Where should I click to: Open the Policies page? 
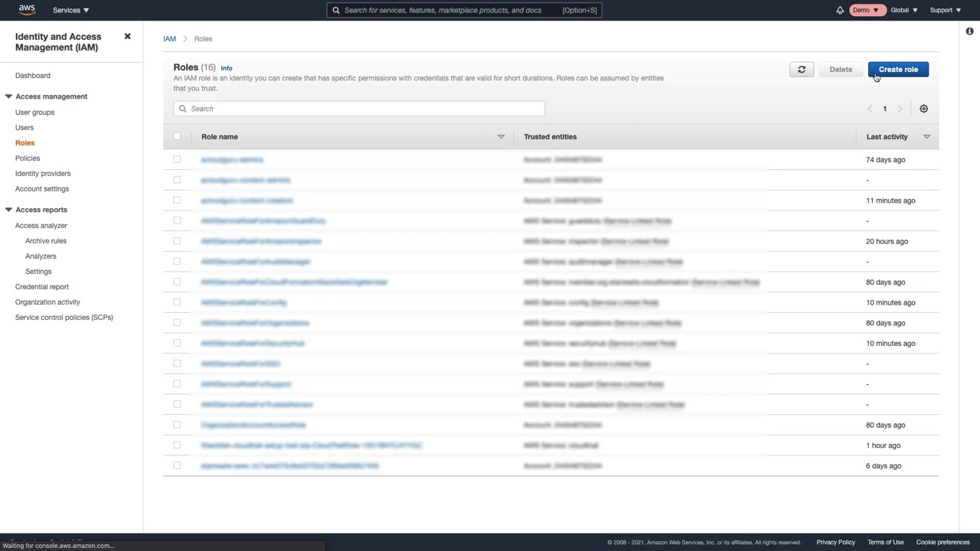pos(28,158)
